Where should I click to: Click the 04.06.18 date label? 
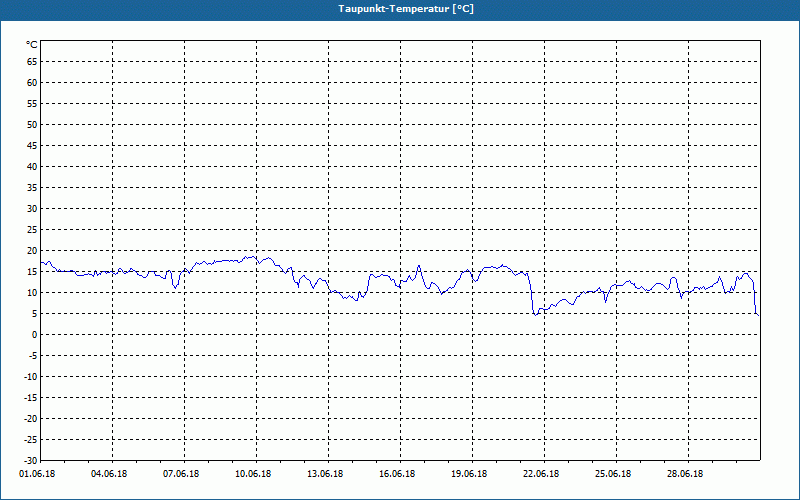(109, 473)
